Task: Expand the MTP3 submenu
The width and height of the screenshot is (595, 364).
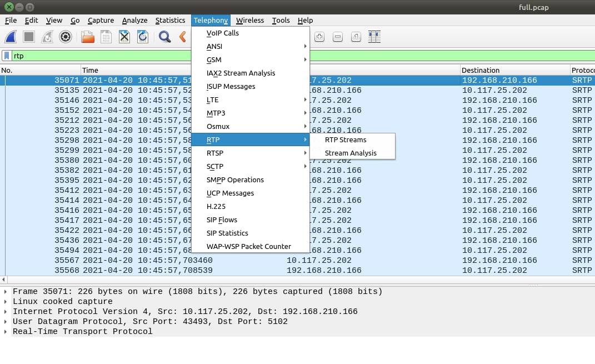Action: (251, 113)
